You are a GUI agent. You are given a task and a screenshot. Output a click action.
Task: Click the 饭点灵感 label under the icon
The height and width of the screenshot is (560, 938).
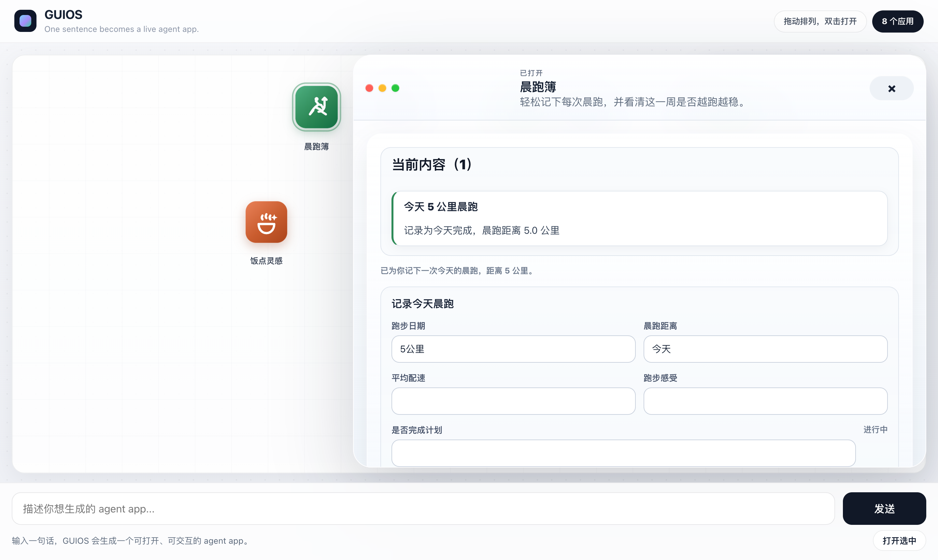266,261
